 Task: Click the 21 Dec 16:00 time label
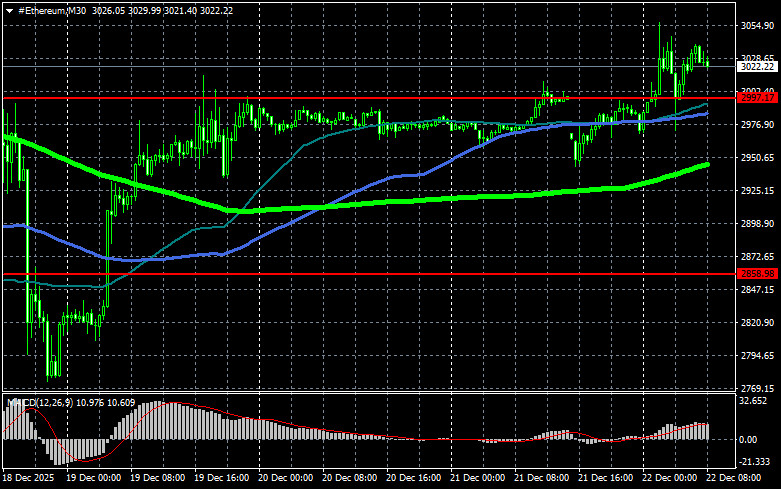tap(606, 478)
